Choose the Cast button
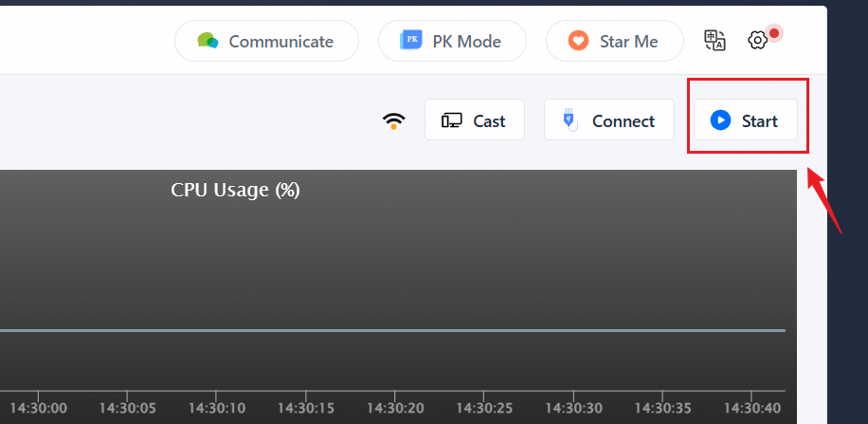This screenshot has height=424, width=868. click(475, 120)
